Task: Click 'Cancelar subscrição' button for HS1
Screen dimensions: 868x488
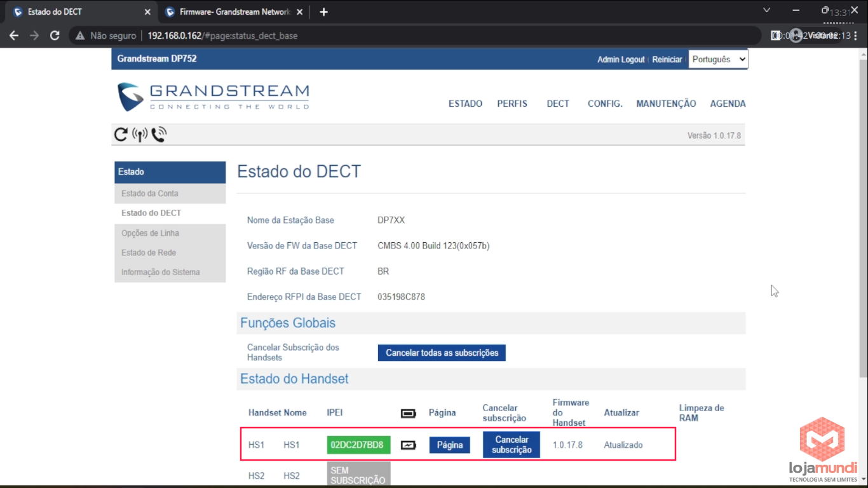Action: click(512, 445)
